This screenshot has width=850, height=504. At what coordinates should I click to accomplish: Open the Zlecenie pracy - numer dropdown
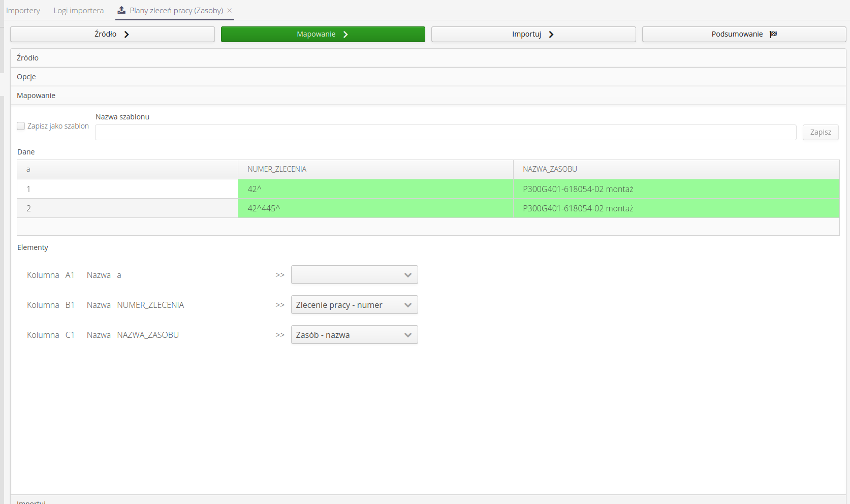[354, 305]
